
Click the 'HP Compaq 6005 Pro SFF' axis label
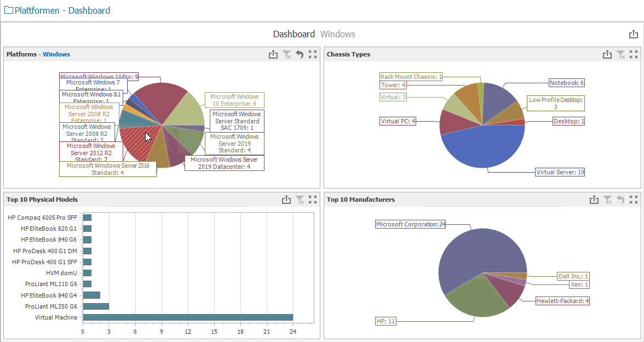[42, 218]
